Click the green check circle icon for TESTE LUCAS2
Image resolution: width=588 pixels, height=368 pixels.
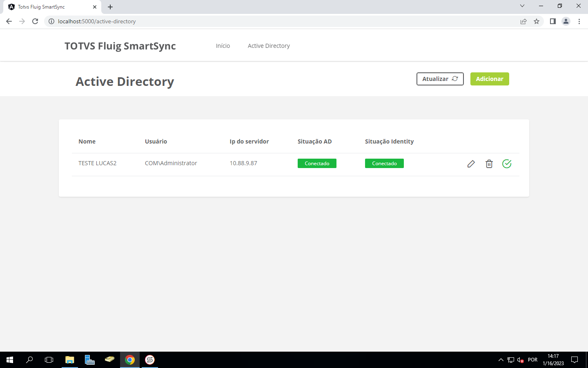coord(507,164)
